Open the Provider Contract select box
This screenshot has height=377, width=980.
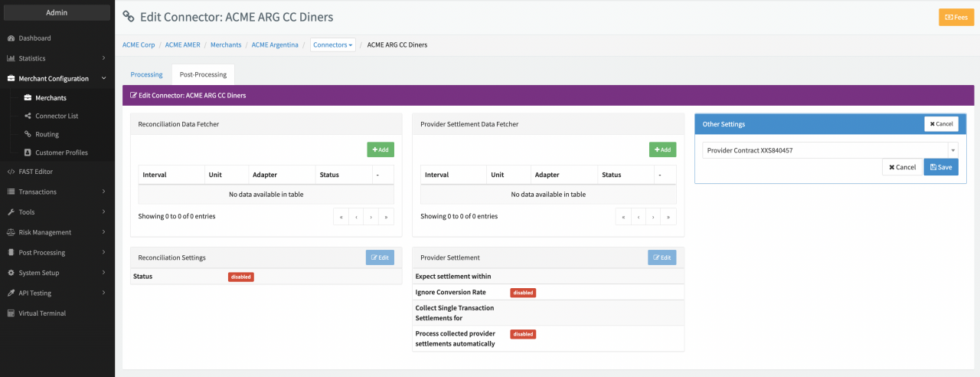pyautogui.click(x=829, y=150)
